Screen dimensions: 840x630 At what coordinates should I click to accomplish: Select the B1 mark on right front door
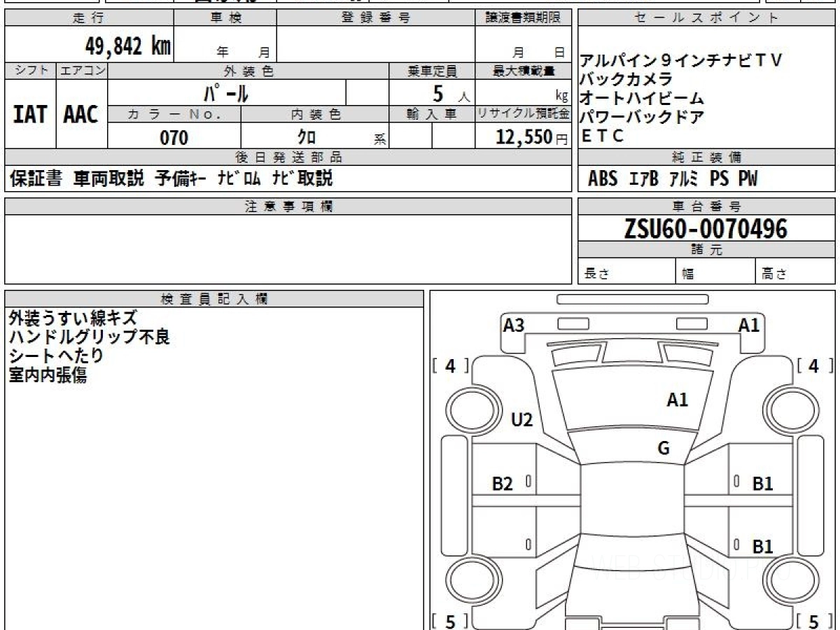(762, 484)
